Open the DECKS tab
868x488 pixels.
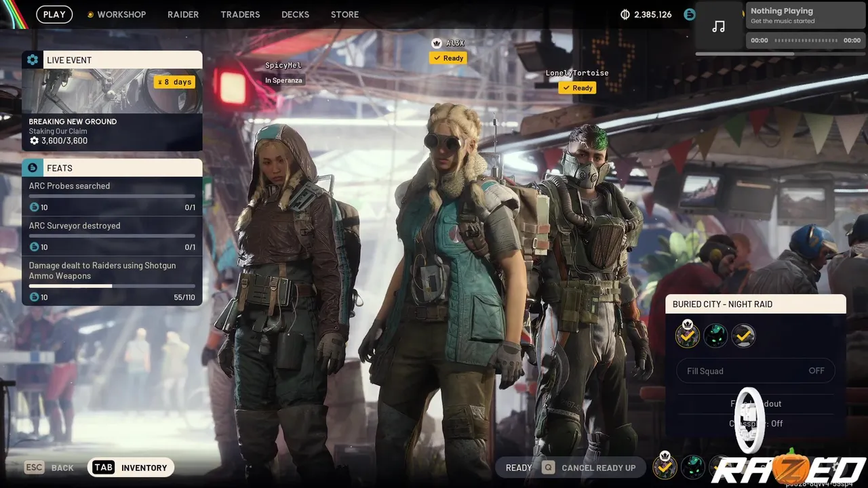pyautogui.click(x=295, y=14)
